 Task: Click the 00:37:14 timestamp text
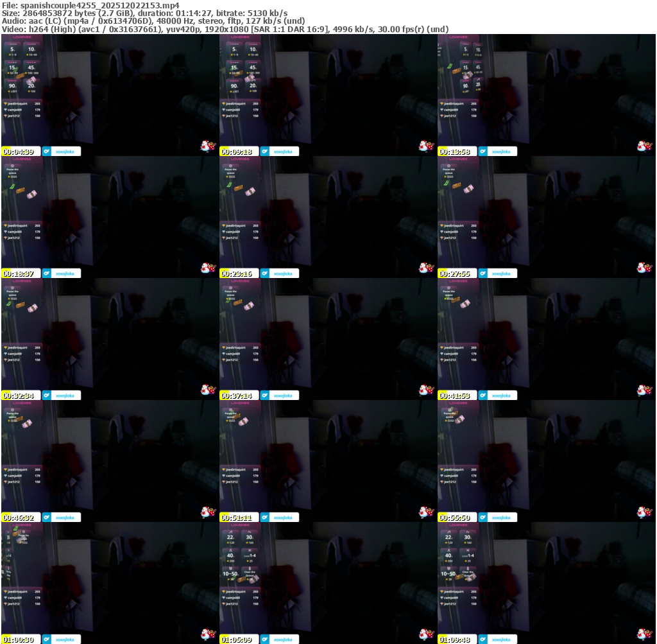click(x=237, y=396)
